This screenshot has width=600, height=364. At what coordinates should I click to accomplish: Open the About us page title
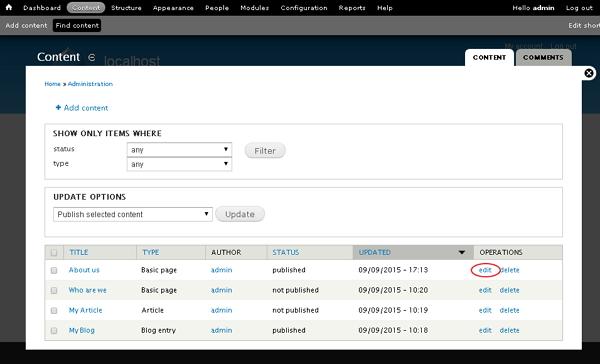pyautogui.click(x=84, y=270)
